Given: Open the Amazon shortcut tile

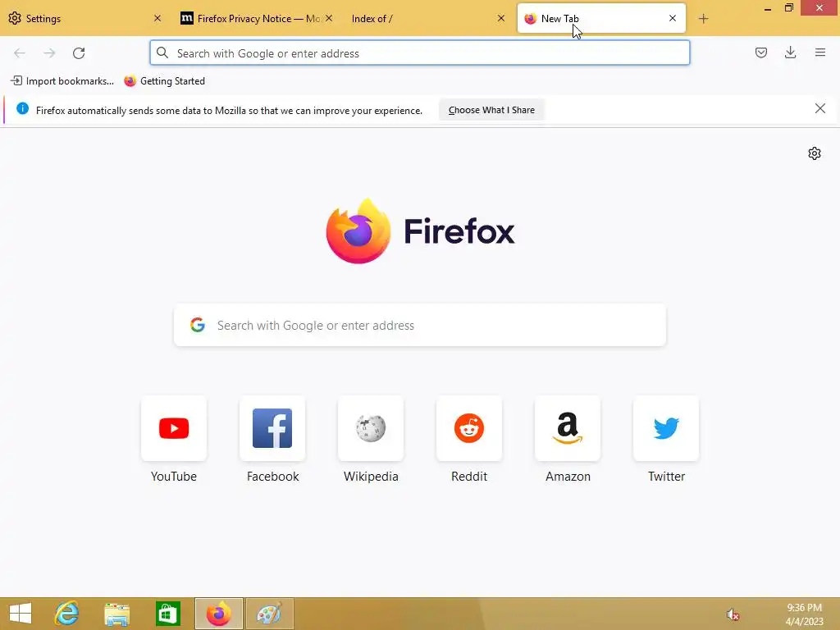Looking at the screenshot, I should pos(568,428).
